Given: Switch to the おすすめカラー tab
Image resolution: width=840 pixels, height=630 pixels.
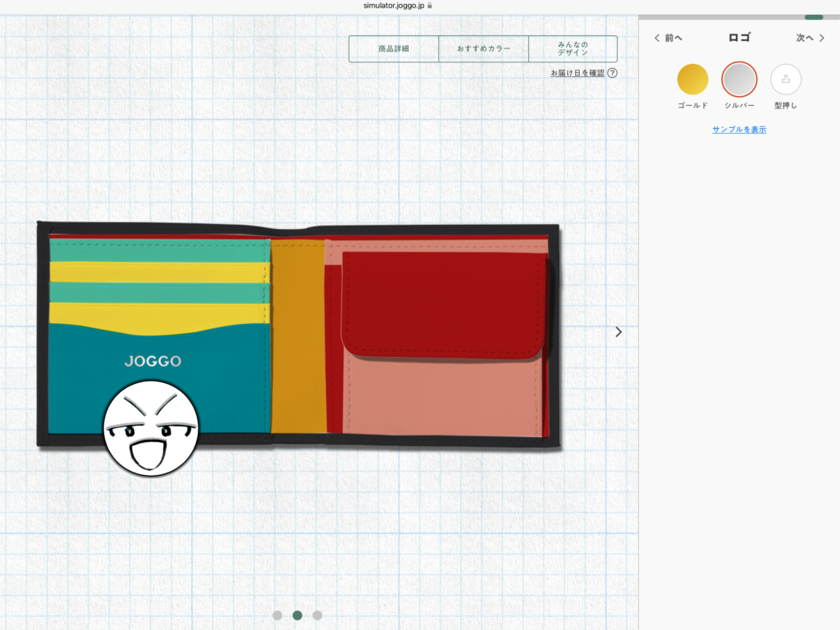Looking at the screenshot, I should click(x=483, y=49).
